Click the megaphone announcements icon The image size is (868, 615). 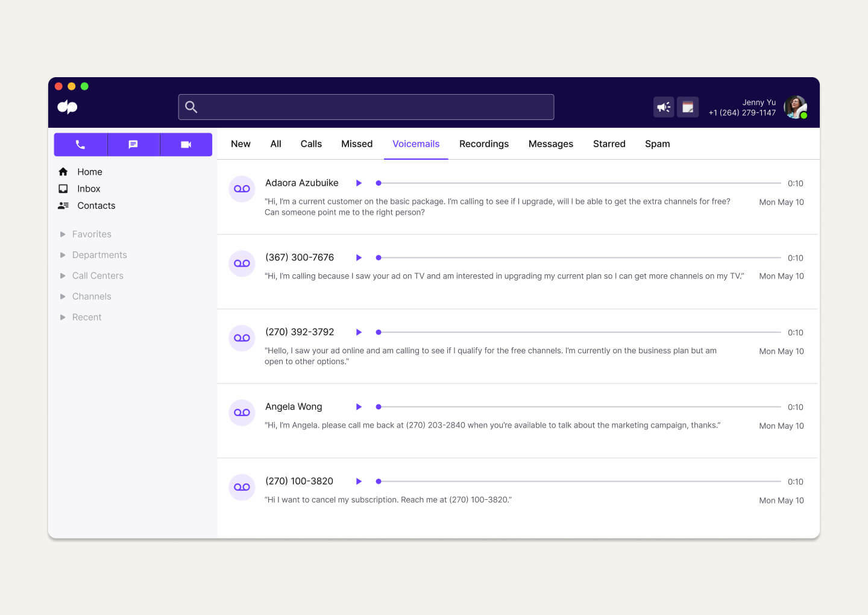point(664,107)
